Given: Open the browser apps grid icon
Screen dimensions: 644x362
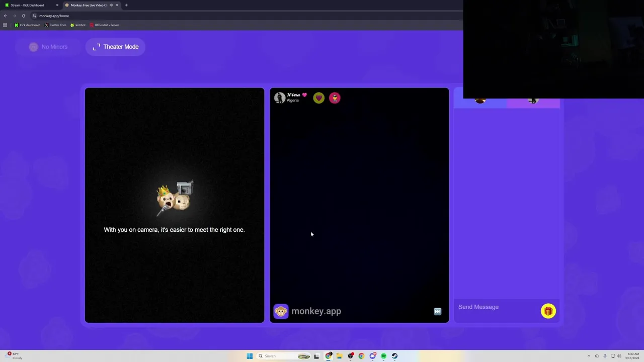Looking at the screenshot, I should [x=5, y=25].
